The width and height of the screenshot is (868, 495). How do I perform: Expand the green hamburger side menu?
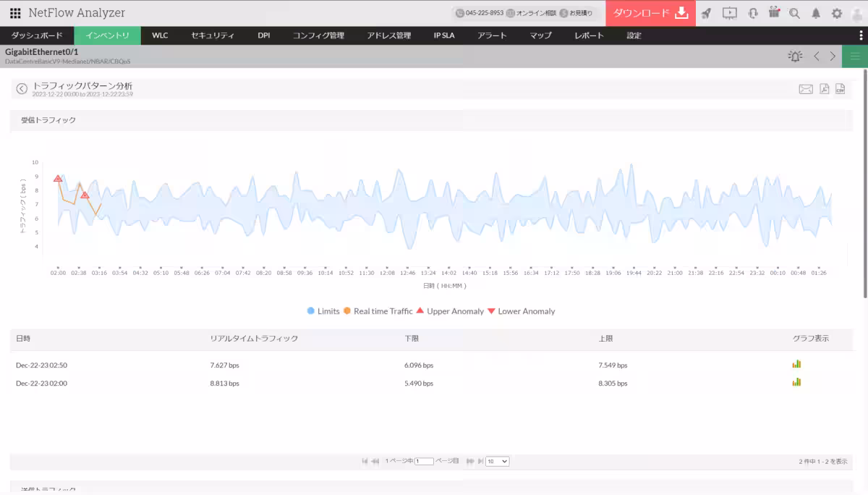[855, 56]
